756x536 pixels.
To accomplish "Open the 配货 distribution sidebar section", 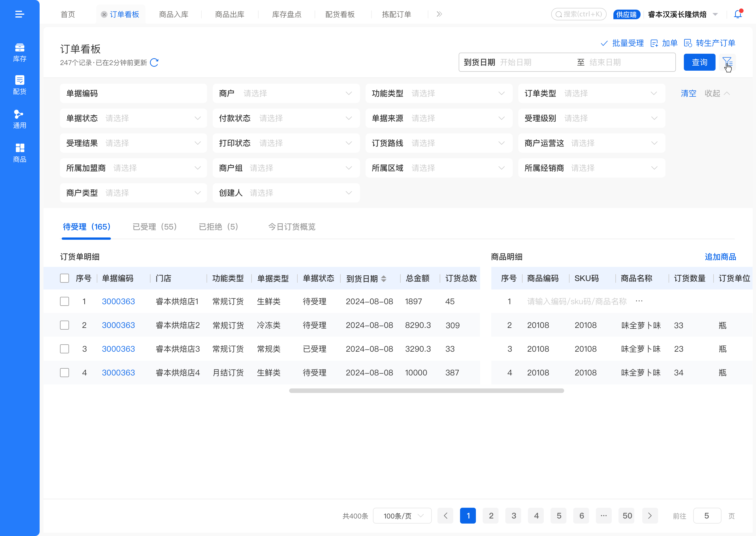I will (x=20, y=85).
